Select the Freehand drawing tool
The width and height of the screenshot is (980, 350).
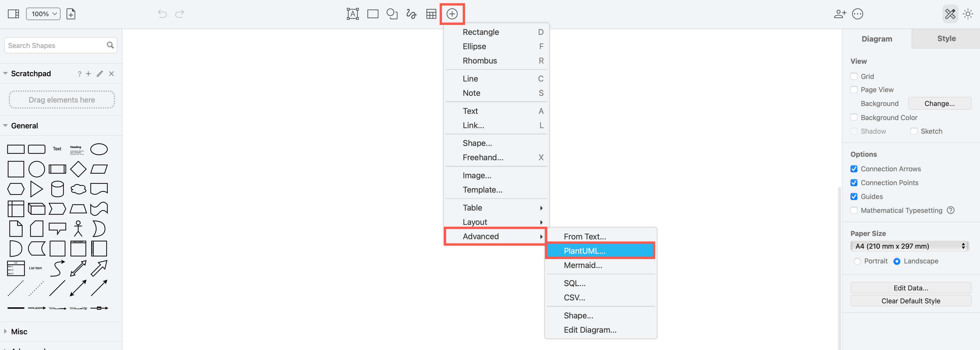tap(411, 14)
